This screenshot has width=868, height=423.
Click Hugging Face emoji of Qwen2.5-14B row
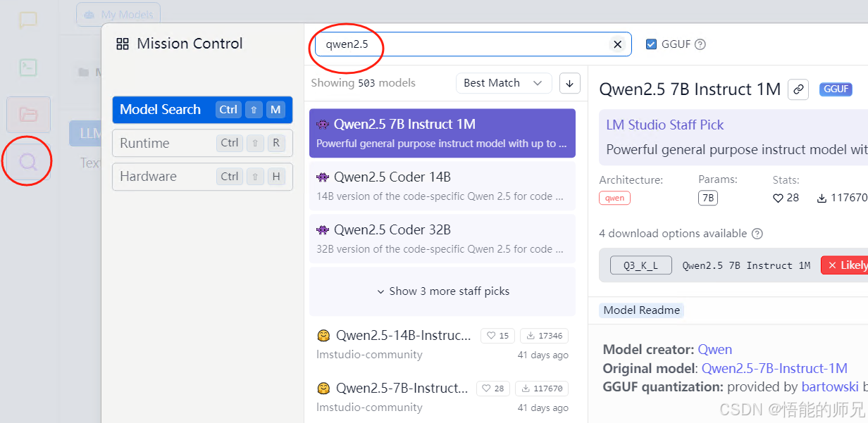(x=323, y=336)
